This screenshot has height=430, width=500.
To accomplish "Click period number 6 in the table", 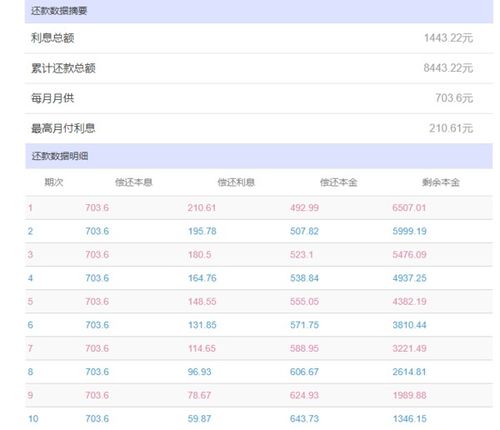I will (30, 325).
